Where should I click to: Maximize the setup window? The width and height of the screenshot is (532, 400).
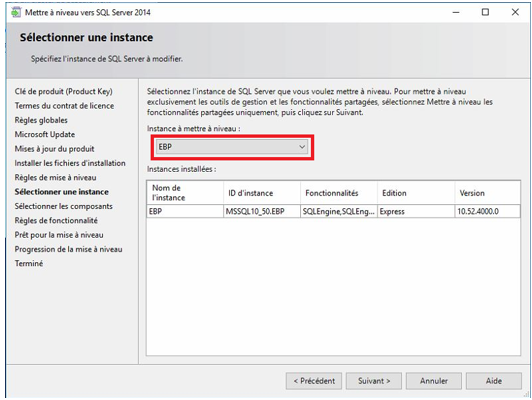486,13
